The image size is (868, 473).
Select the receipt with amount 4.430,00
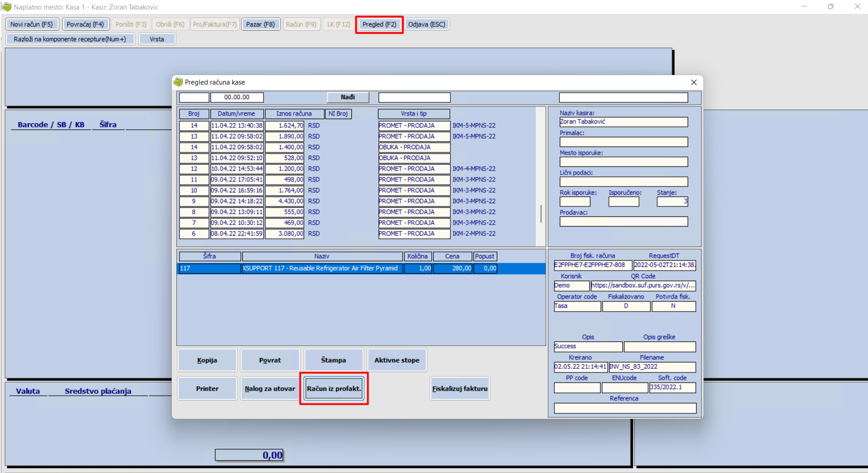pyautogui.click(x=338, y=201)
